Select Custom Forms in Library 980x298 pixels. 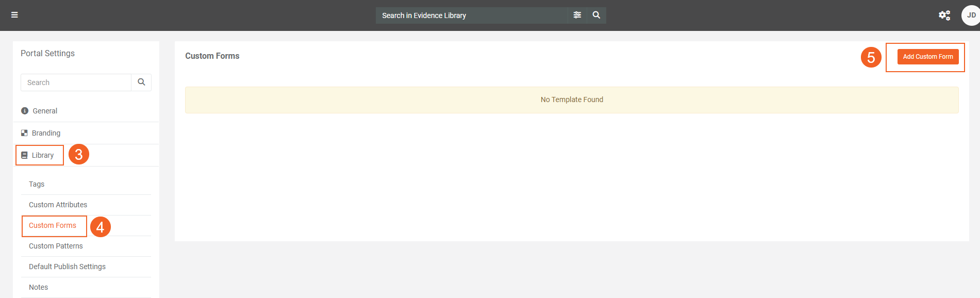(53, 225)
